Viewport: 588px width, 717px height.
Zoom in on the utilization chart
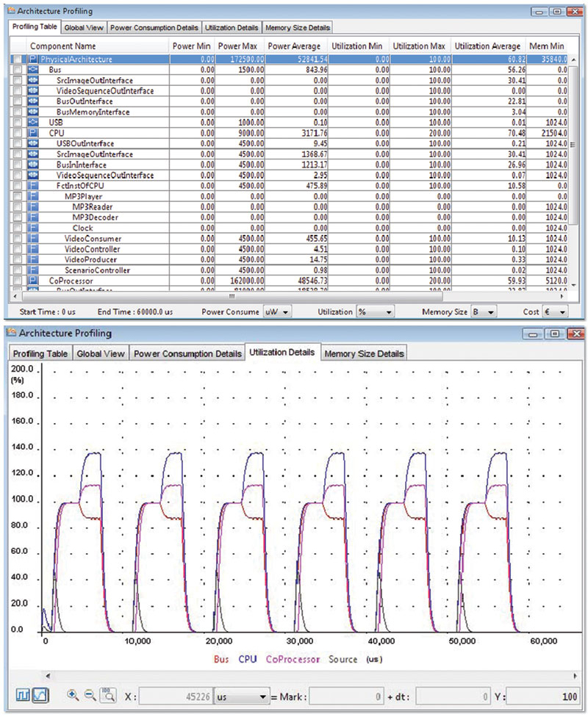[73, 695]
